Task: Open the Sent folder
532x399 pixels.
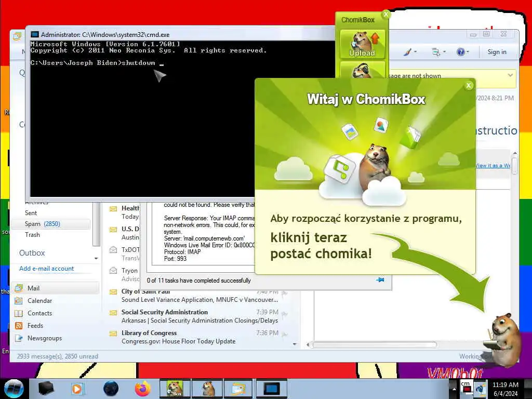Action: (31, 213)
